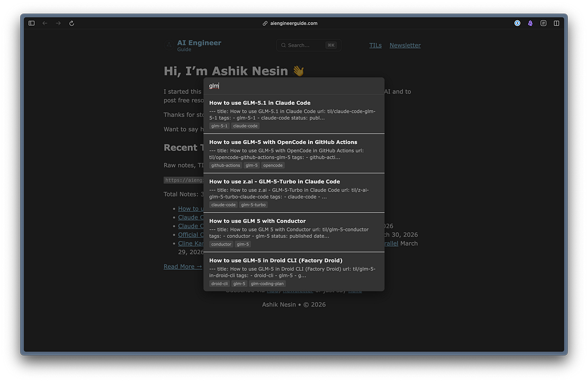The height and width of the screenshot is (382, 588).
Task: Click the 'Ashik Nesin • © 2026' footer text
Action: [x=293, y=304]
